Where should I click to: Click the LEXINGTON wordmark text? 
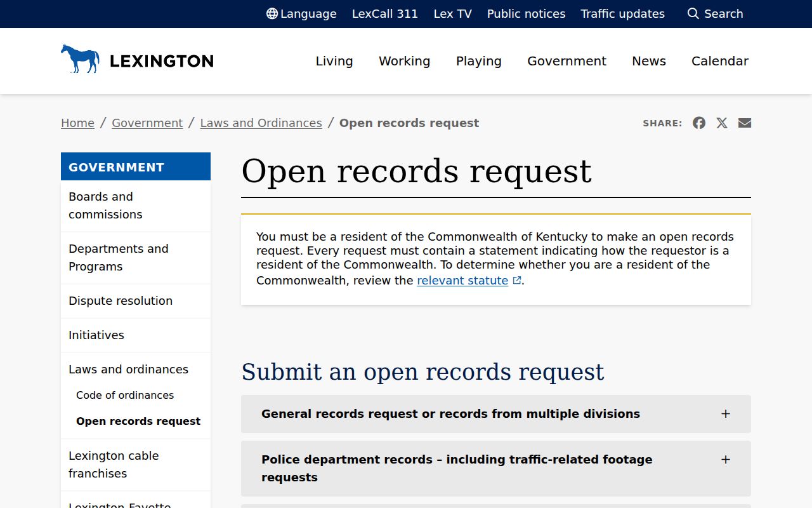162,61
